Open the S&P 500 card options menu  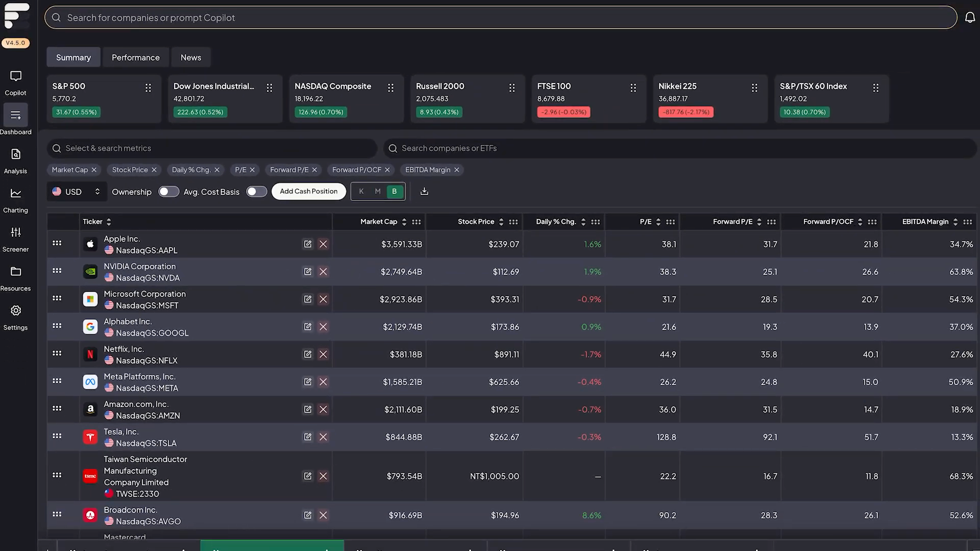148,88
